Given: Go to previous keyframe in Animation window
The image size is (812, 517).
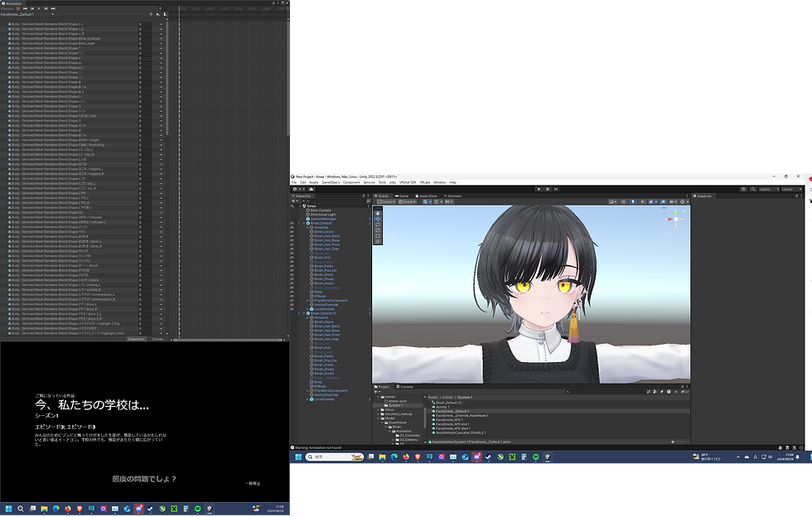Looking at the screenshot, I should point(32,9).
